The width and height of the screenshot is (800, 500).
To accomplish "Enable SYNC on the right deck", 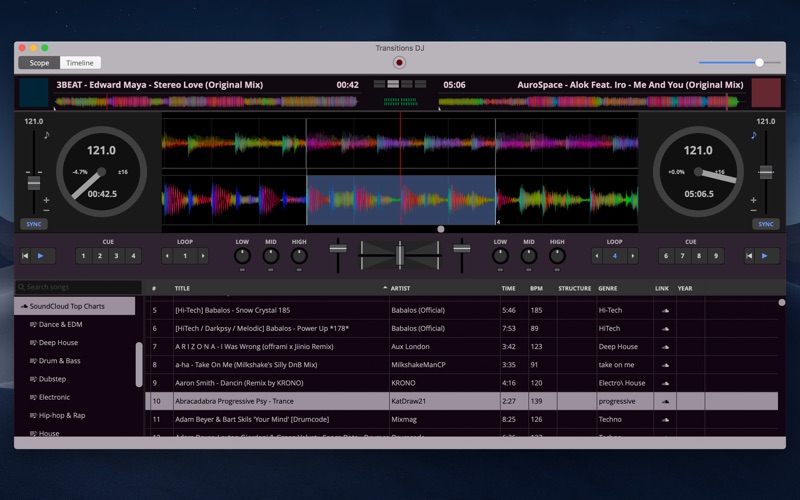I will [765, 224].
